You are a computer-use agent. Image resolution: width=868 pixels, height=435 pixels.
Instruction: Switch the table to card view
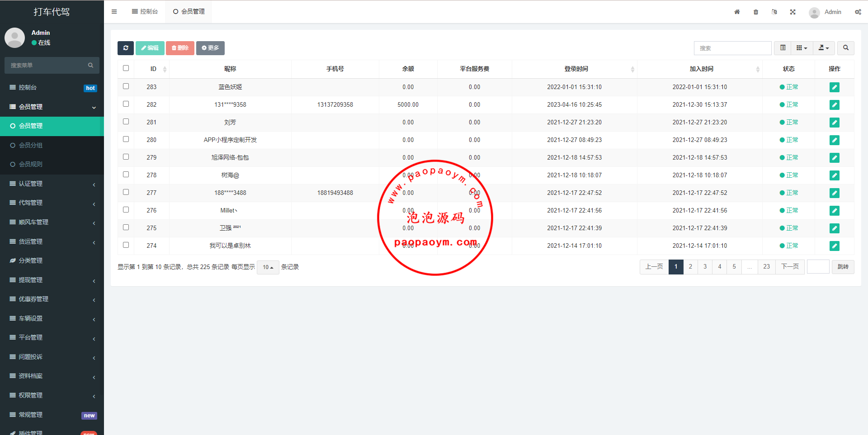pyautogui.click(x=783, y=48)
